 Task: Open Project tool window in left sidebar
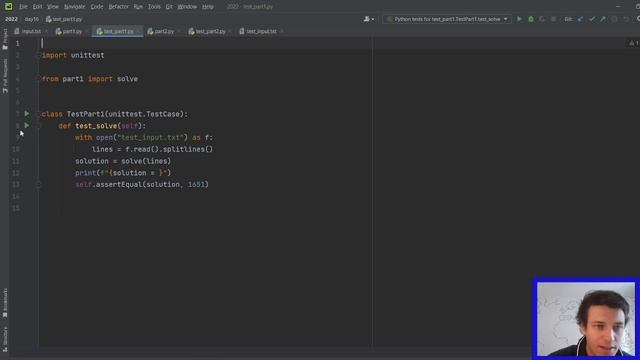click(5, 40)
